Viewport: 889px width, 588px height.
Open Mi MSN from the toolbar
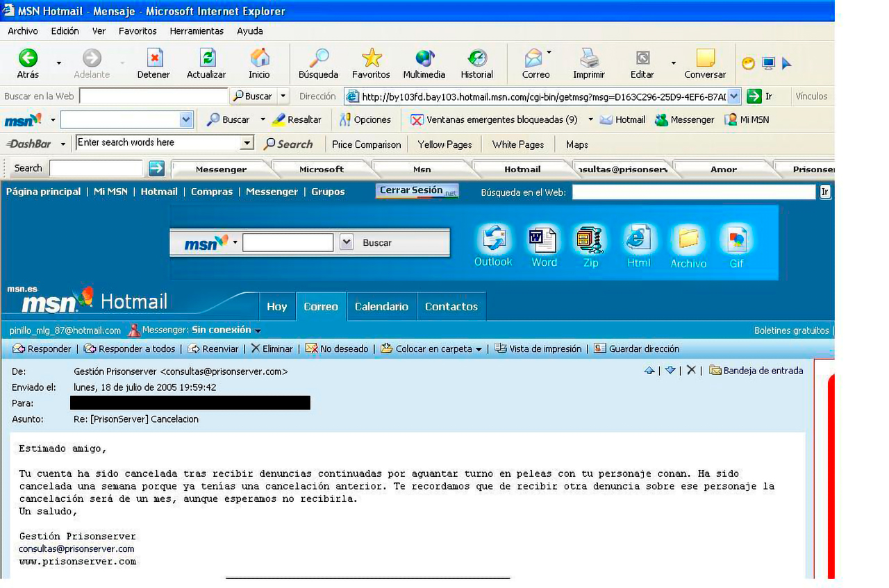point(747,119)
